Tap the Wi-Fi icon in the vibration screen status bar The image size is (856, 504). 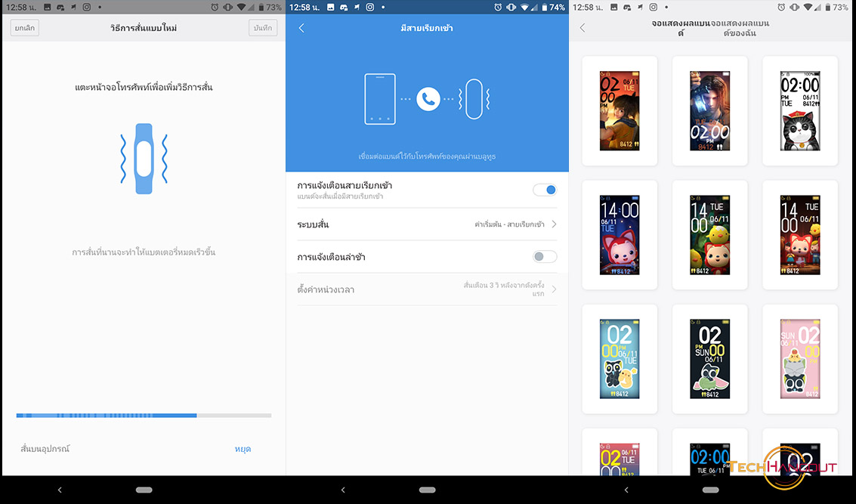click(x=241, y=7)
